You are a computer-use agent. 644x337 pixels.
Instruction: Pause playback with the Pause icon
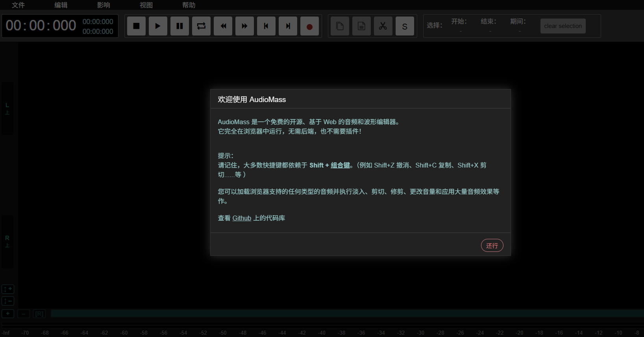point(180,26)
